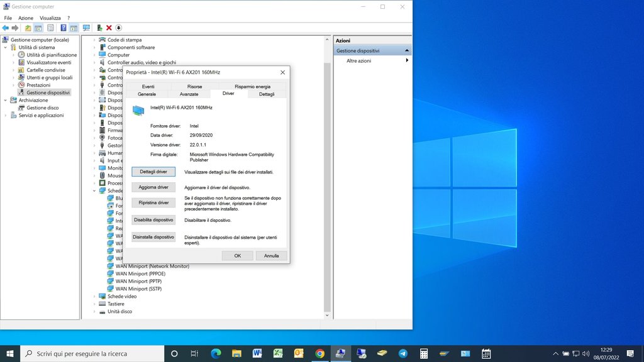Confirm with the OK button
This screenshot has height=362, width=644.
click(x=237, y=256)
